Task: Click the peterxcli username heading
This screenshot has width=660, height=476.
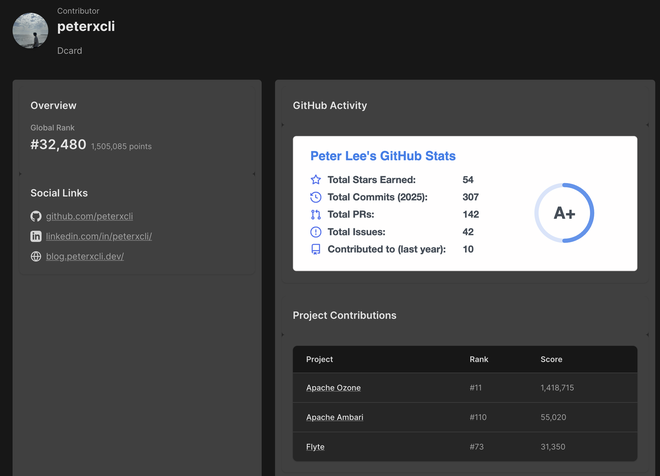Action: (86, 26)
